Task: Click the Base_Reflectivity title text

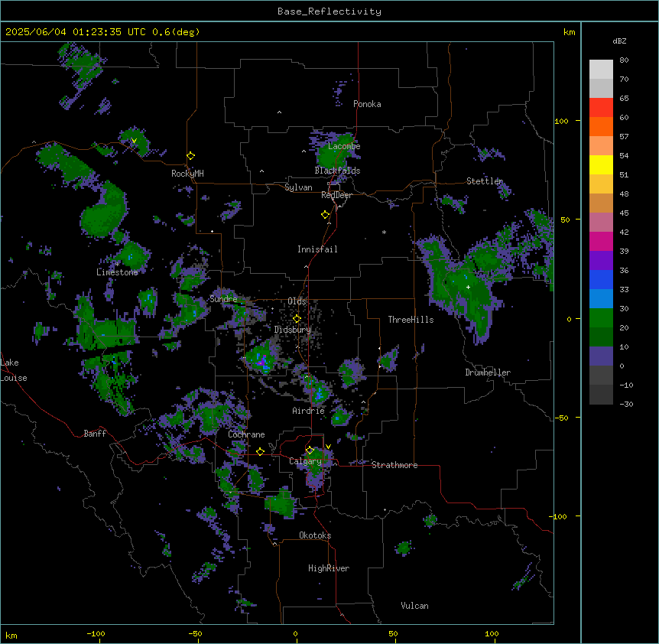Action: [329, 11]
